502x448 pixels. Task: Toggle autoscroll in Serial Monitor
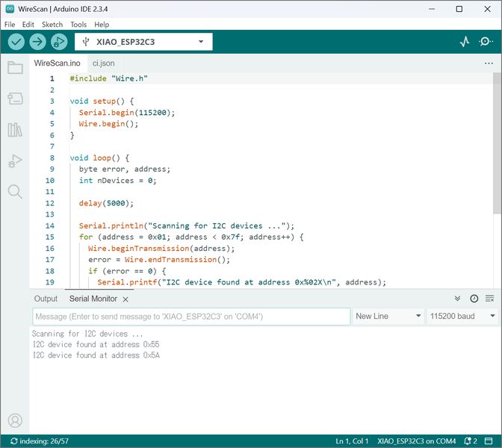tap(457, 299)
